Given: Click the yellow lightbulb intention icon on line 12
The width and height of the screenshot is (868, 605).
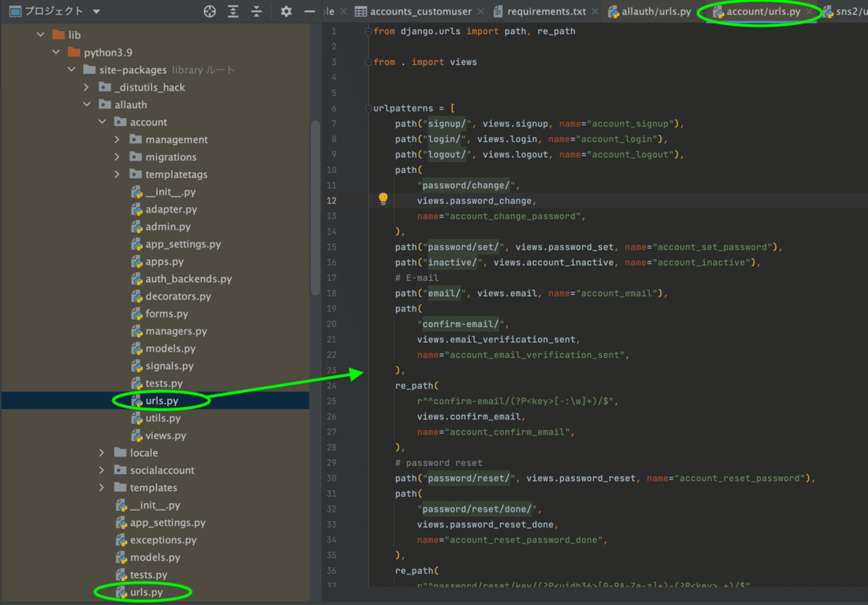Looking at the screenshot, I should tap(383, 199).
